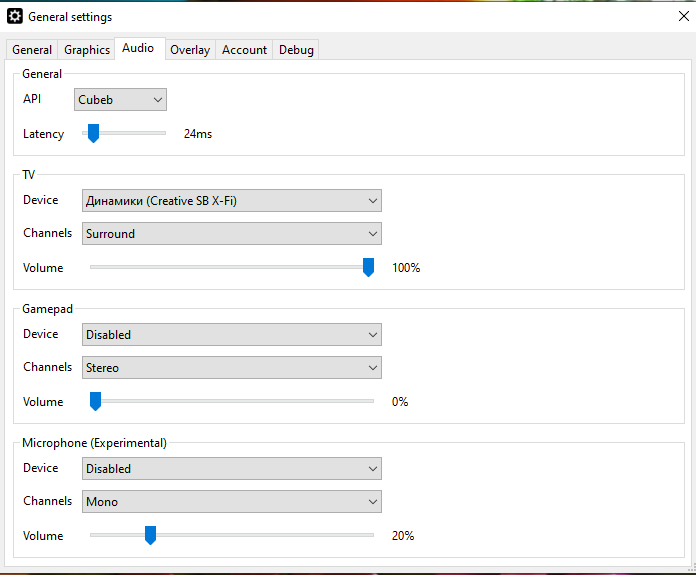Open the Microphone Device dropdown
The width and height of the screenshot is (696, 575).
232,469
